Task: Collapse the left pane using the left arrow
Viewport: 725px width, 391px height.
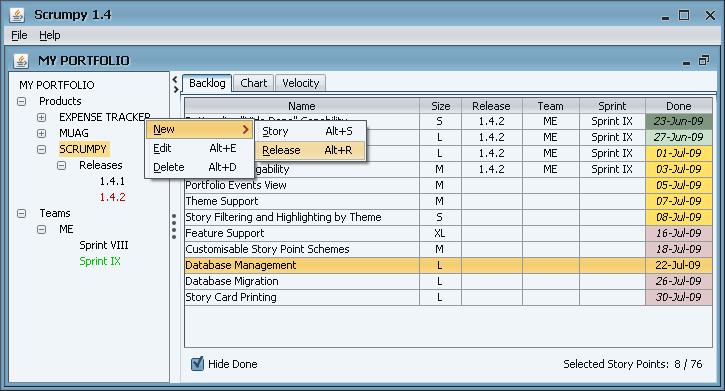Action: click(x=175, y=79)
